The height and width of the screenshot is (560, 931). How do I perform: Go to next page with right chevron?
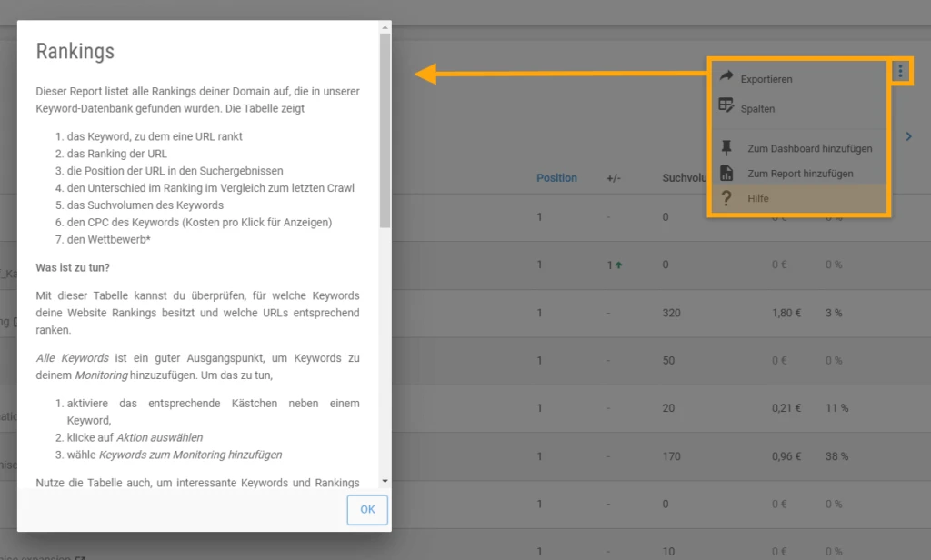click(x=907, y=137)
